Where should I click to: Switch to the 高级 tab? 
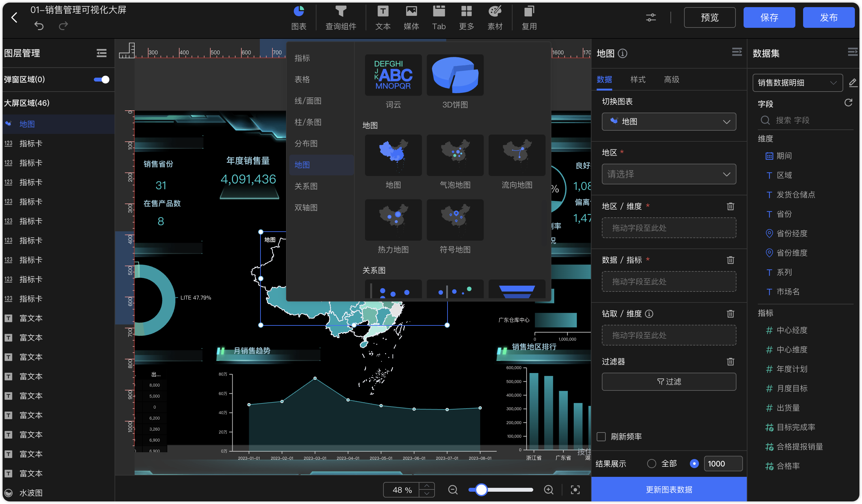671,80
